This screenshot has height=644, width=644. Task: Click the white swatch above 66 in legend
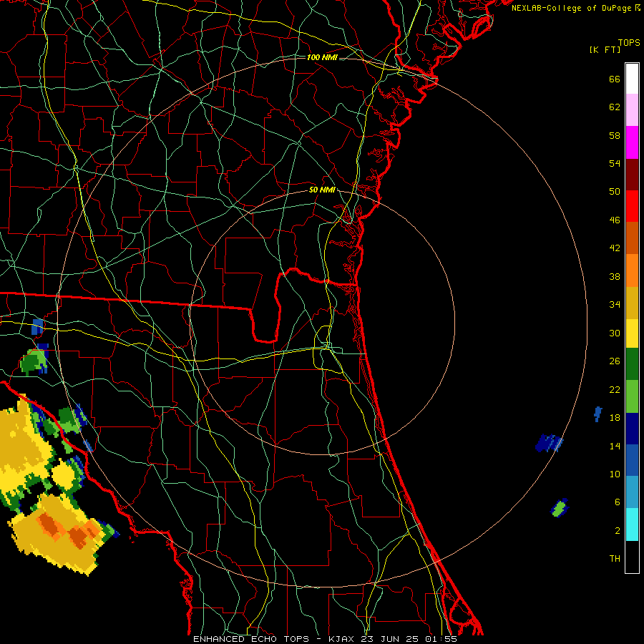(632, 79)
